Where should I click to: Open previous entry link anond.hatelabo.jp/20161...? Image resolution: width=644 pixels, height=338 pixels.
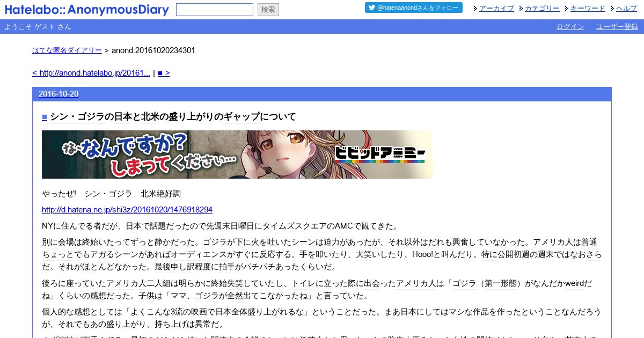coord(91,73)
